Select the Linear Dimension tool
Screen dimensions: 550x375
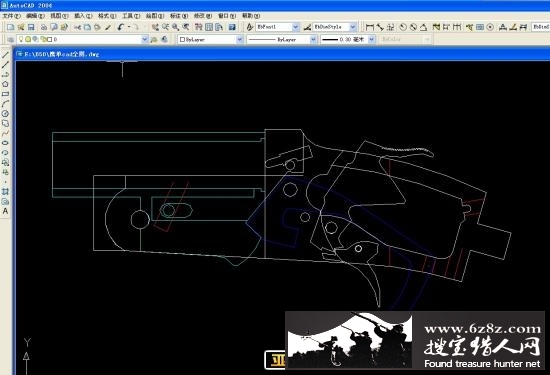[369, 27]
